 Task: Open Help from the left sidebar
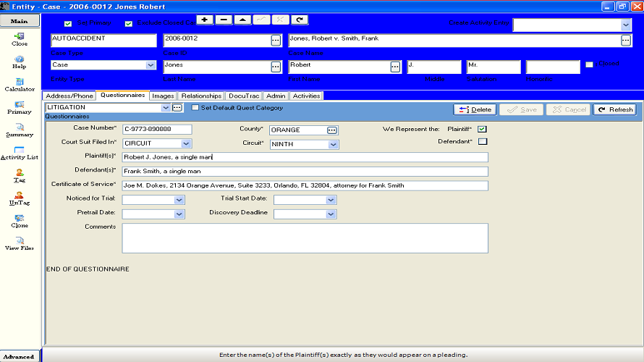tap(20, 61)
